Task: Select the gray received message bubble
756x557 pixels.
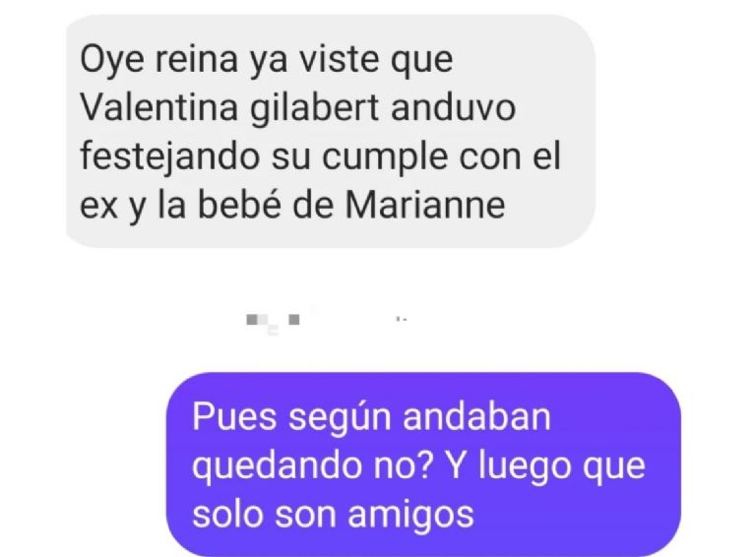Action: (x=331, y=131)
